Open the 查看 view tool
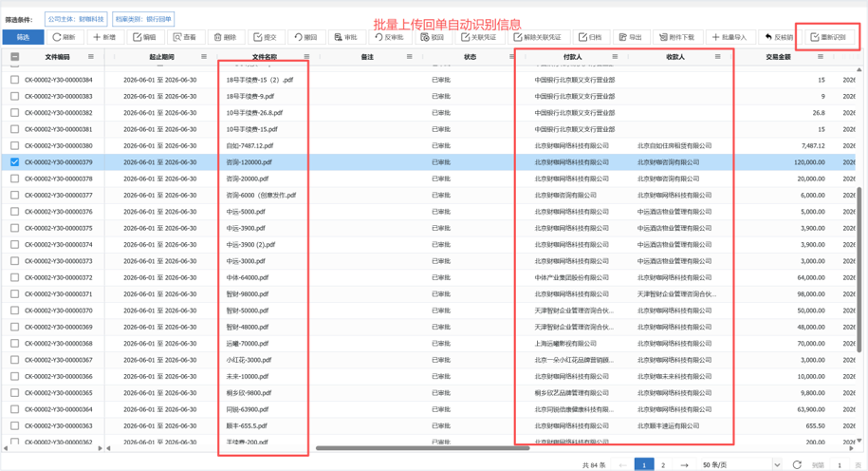868x471 pixels. 177,37
